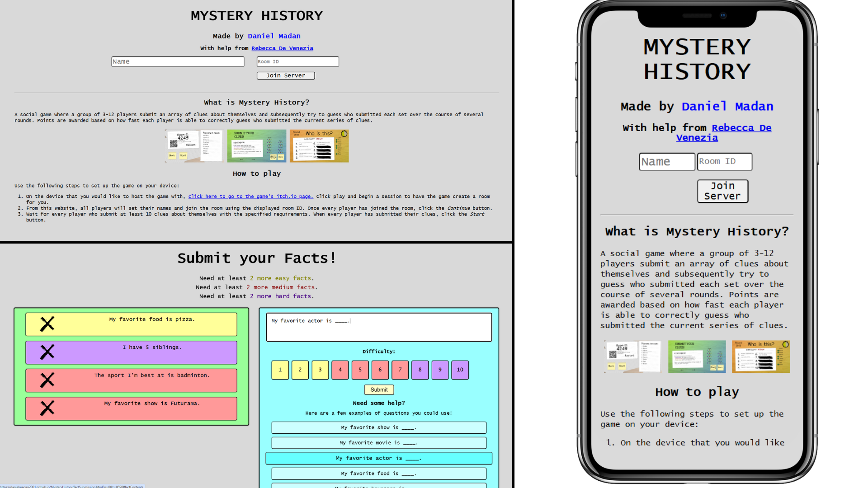Image resolution: width=868 pixels, height=488 pixels.
Task: Remove the Futurama fact using X icon
Action: coord(47,408)
